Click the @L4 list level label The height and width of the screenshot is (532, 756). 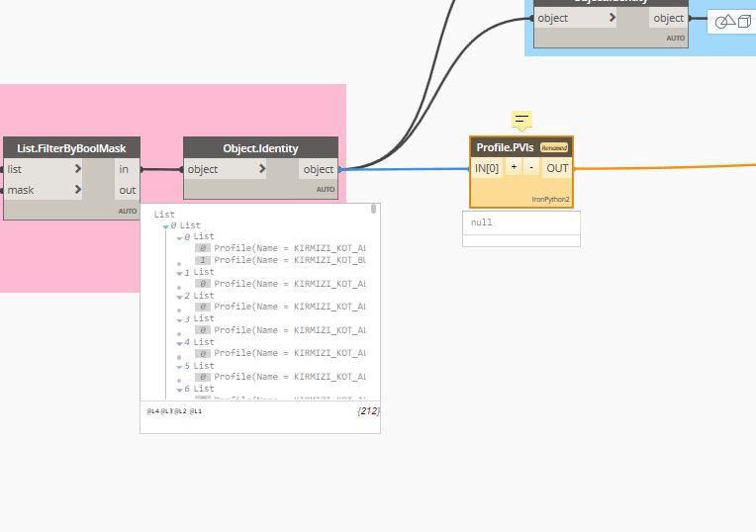pos(152,411)
